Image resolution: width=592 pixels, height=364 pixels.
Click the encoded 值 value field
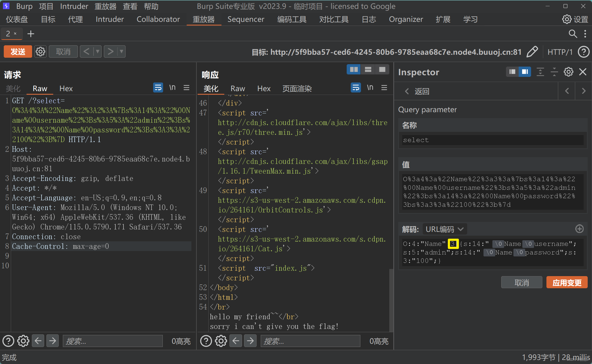point(493,192)
